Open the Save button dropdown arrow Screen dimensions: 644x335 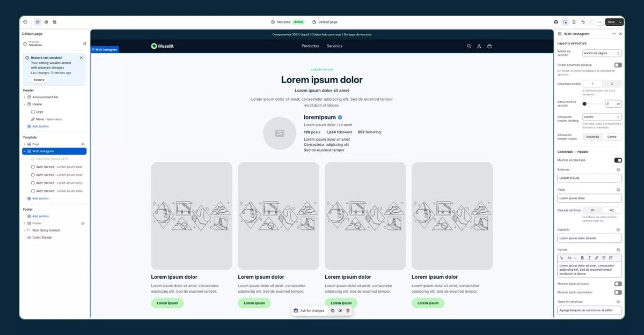pos(621,22)
